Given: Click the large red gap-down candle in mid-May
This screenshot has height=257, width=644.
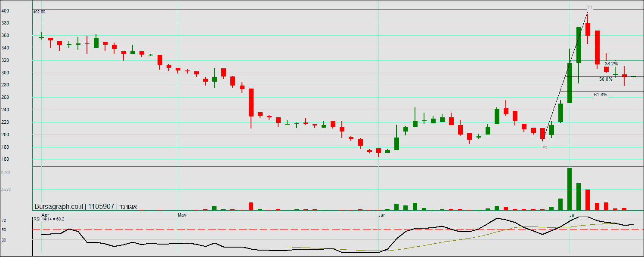Looking at the screenshot, I should pyautogui.click(x=251, y=102).
